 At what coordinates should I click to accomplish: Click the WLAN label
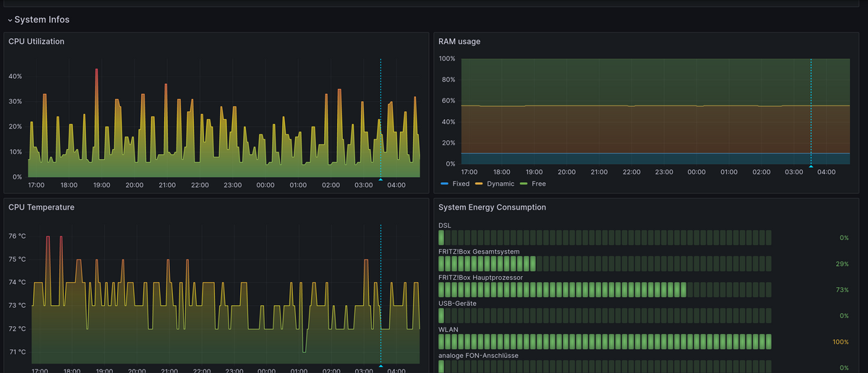[x=448, y=330]
